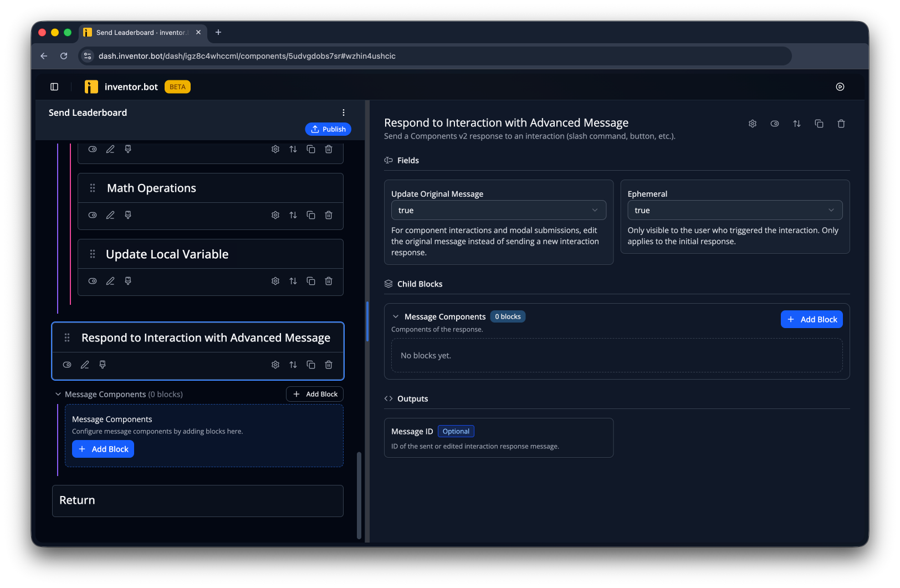This screenshot has width=900, height=588.
Task: Toggle eye icon in right panel header
Action: [775, 124]
